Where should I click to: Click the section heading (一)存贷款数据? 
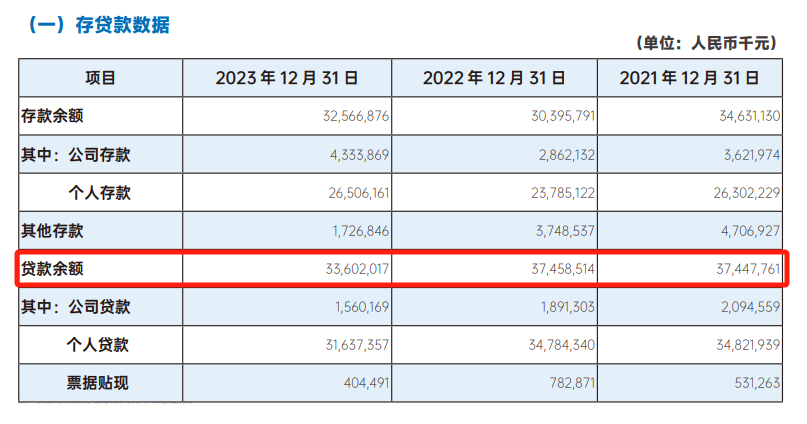pyautogui.click(x=98, y=25)
